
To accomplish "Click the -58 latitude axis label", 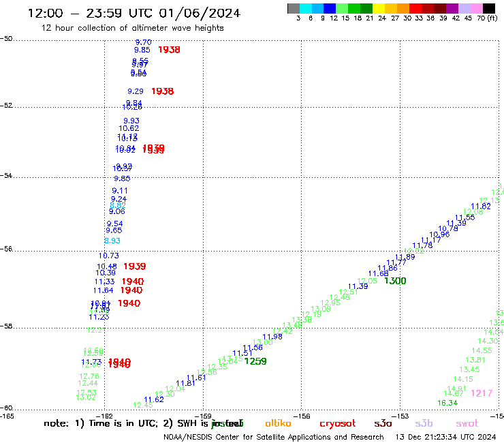I will pyautogui.click(x=6, y=326).
